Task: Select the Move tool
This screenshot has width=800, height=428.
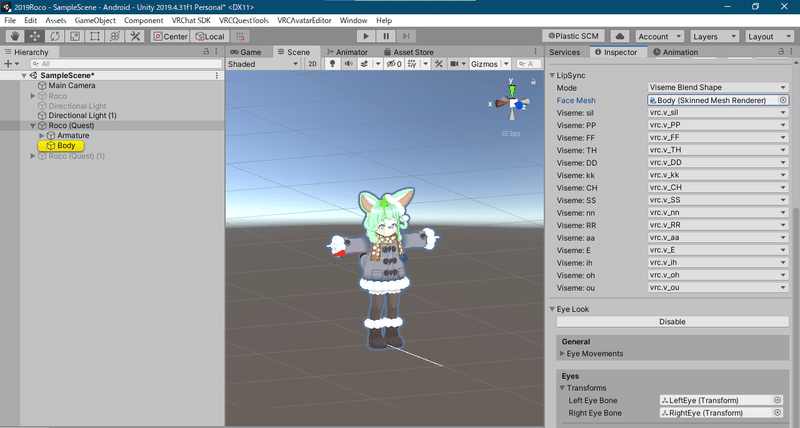Action: (x=35, y=36)
